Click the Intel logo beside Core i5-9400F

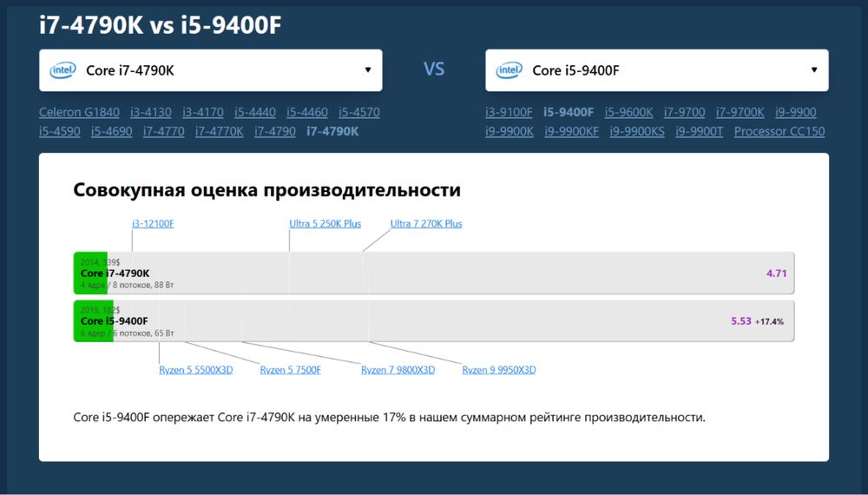click(x=509, y=70)
